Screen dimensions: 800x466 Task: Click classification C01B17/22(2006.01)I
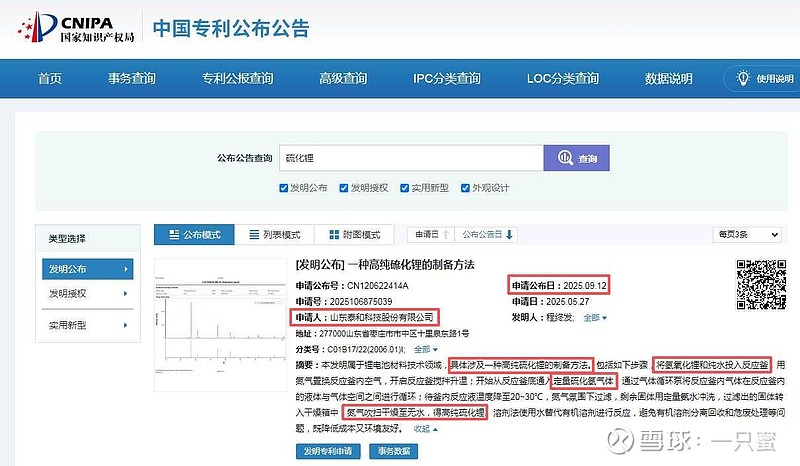pyautogui.click(x=366, y=349)
